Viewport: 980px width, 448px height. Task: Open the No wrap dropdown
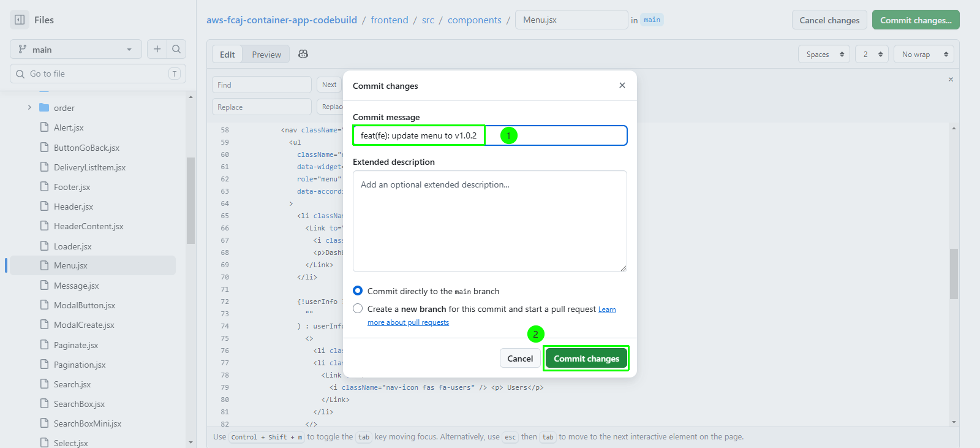(x=924, y=54)
